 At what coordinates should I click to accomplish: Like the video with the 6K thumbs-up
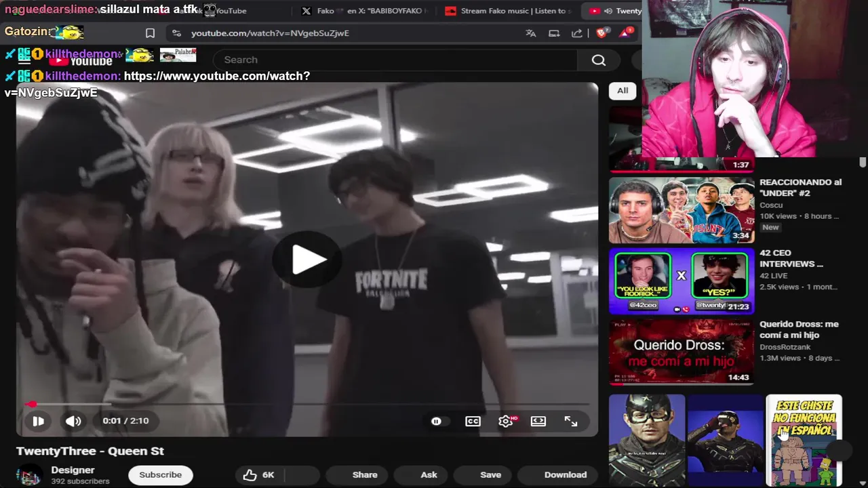point(259,474)
